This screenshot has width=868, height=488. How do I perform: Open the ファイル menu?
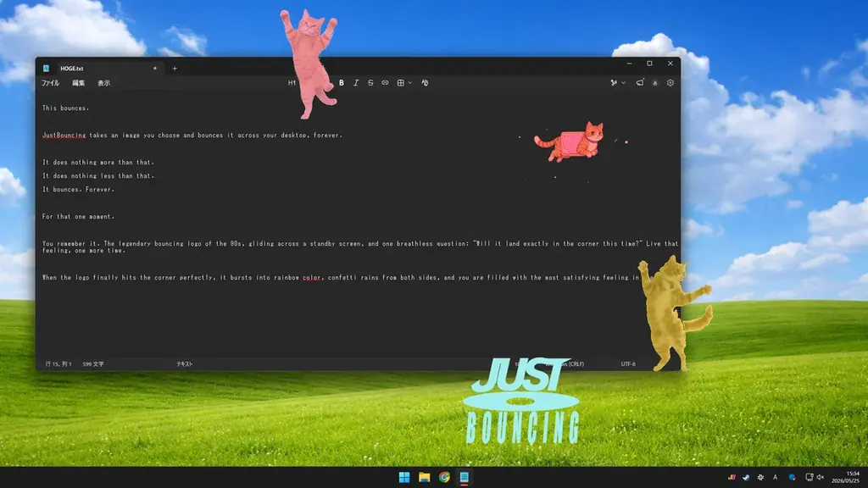tap(50, 83)
